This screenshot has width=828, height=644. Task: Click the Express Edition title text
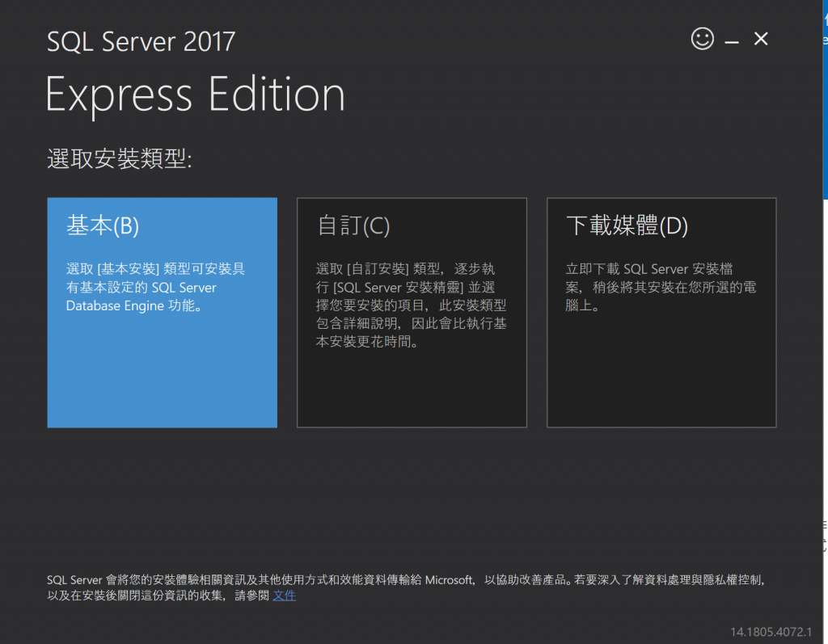(196, 95)
